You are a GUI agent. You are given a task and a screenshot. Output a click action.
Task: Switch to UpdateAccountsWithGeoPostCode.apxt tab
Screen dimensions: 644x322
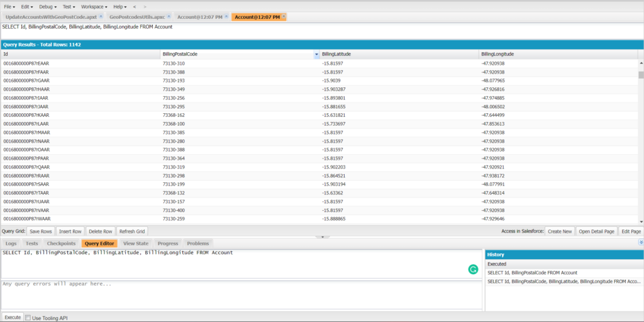[51, 17]
